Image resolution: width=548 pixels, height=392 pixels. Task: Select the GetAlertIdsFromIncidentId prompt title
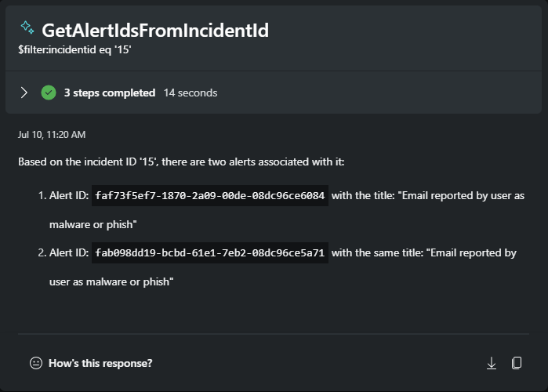[x=154, y=31]
